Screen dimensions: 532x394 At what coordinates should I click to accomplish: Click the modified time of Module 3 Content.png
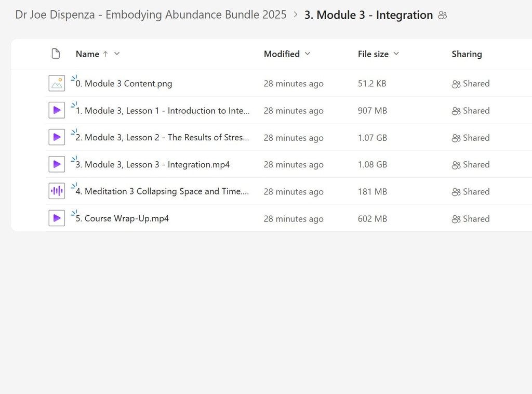pos(294,84)
